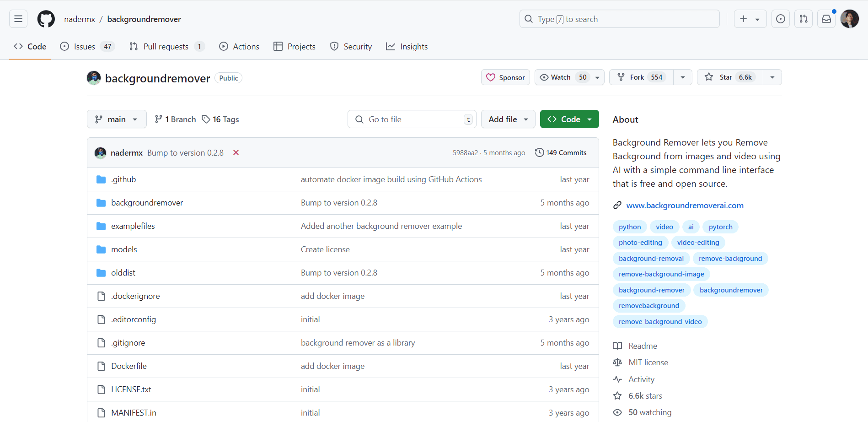Select the commit history clock icon

click(540, 152)
